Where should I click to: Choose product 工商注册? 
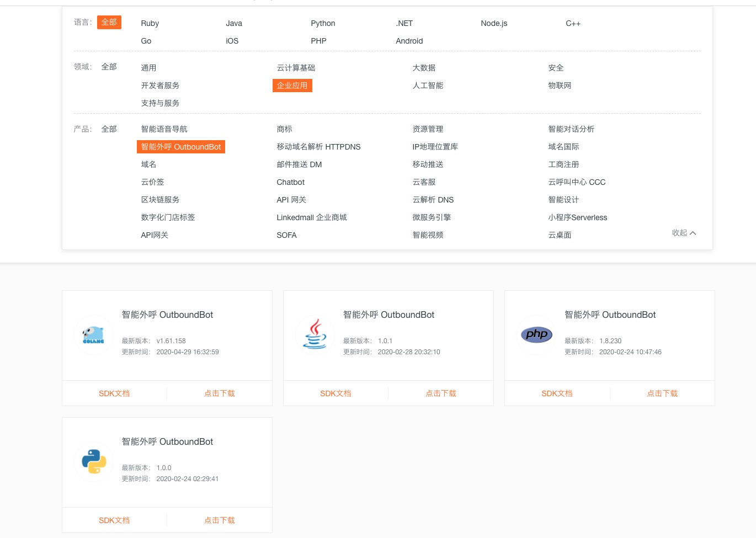(x=563, y=164)
